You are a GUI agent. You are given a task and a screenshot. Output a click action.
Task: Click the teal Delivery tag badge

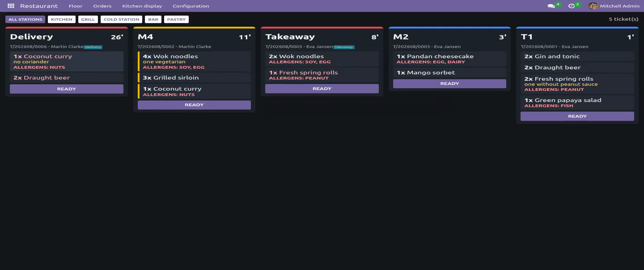pyautogui.click(x=93, y=47)
